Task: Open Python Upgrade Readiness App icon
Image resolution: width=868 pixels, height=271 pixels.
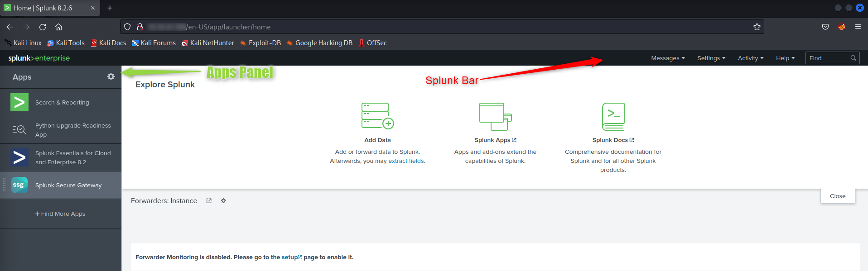Action: [x=19, y=130]
